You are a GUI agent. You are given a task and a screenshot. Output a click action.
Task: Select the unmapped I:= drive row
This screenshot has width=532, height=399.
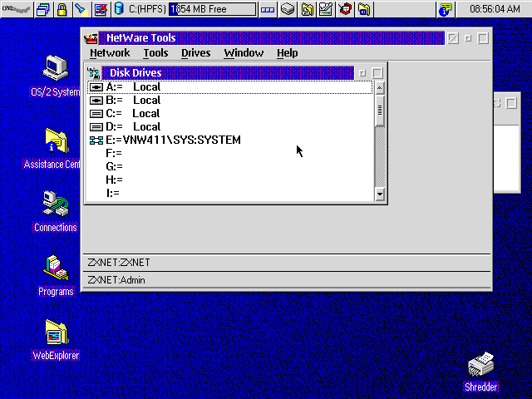coord(229,193)
